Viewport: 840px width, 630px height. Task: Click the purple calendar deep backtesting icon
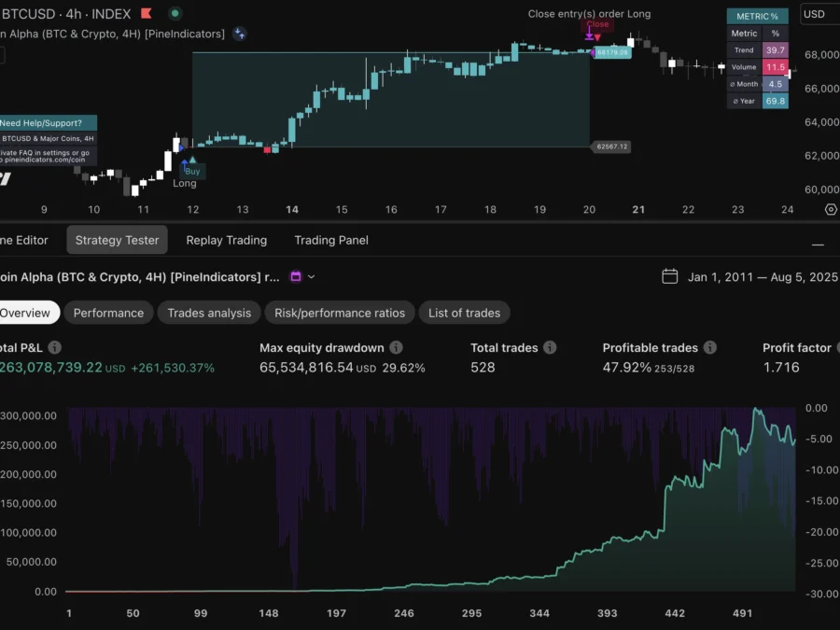296,276
